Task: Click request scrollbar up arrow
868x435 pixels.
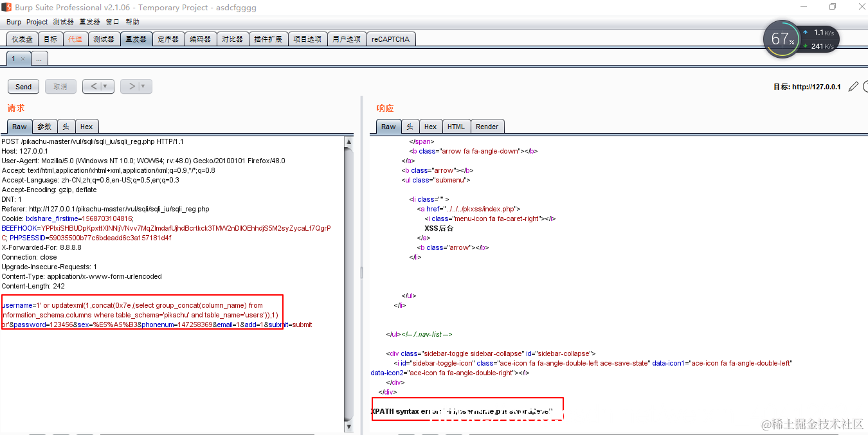Action: click(349, 141)
